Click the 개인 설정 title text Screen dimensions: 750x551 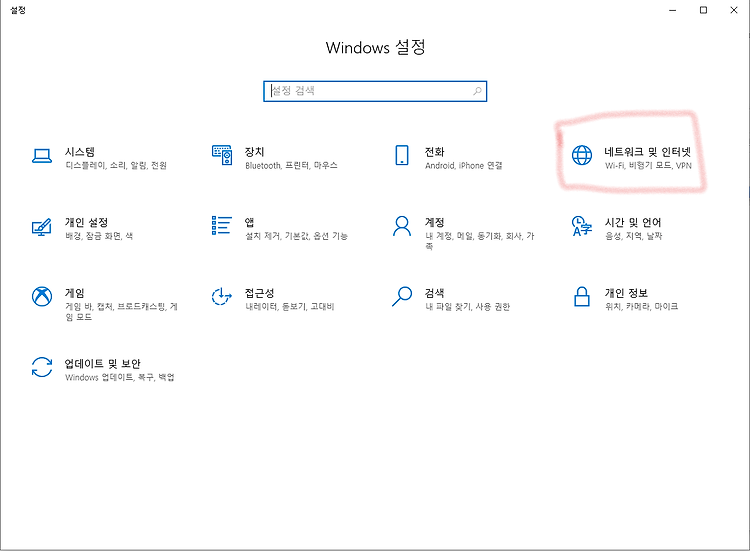87,222
